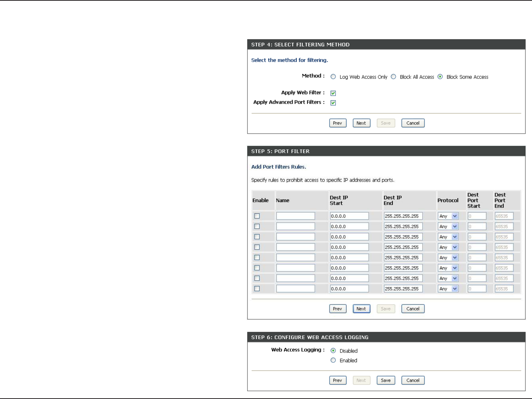Click Dest IP End field in first row

(403, 216)
